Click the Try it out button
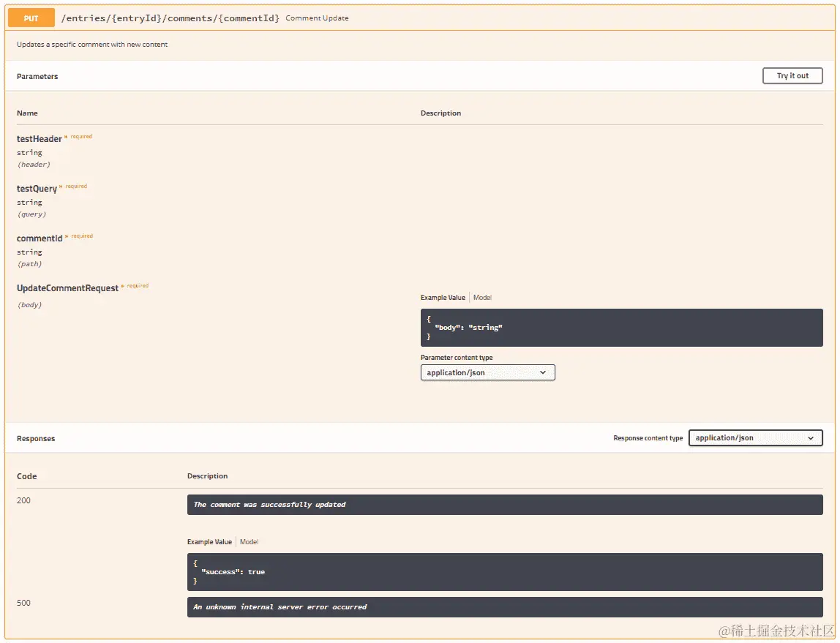 (x=792, y=75)
